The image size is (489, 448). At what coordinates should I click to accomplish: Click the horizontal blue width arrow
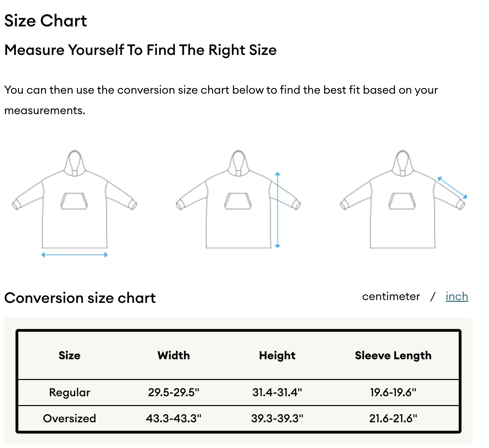tap(74, 255)
